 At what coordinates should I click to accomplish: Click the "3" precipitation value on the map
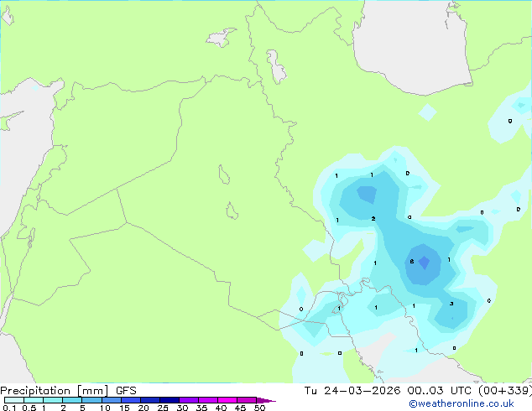[x=451, y=304]
